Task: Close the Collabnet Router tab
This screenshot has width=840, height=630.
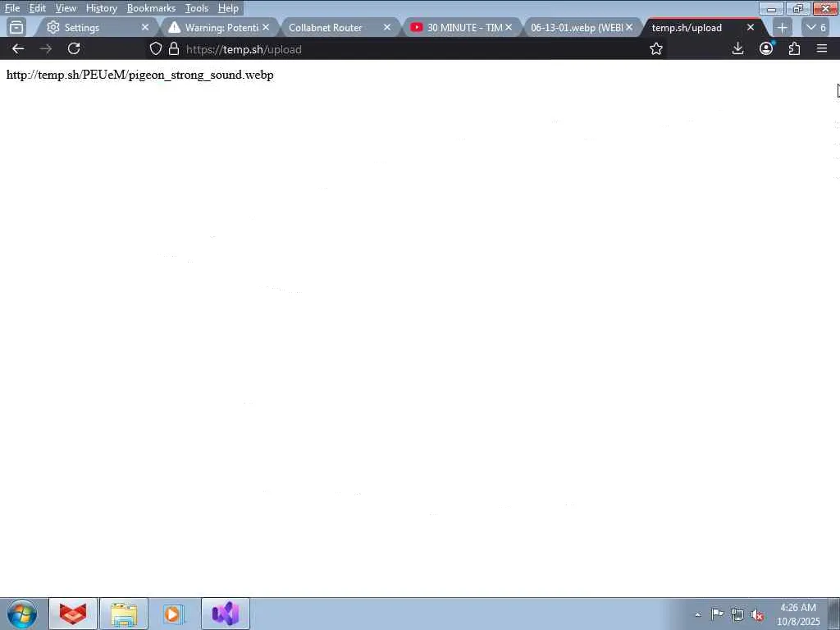Action: [x=387, y=27]
